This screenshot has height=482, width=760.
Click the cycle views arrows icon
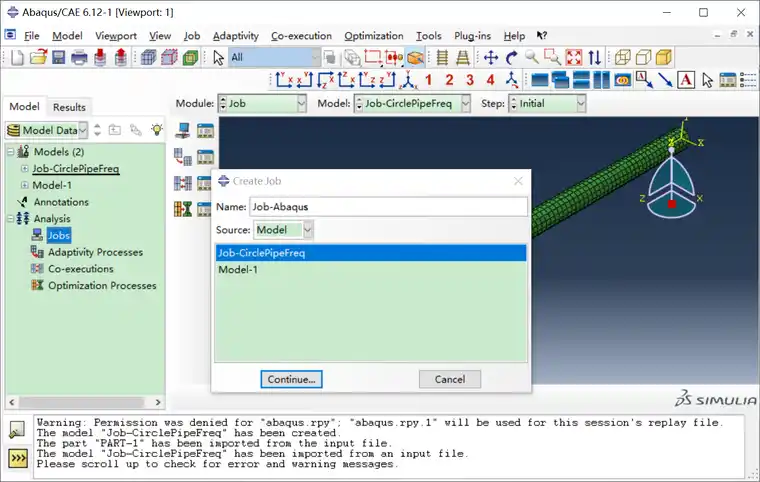point(595,58)
